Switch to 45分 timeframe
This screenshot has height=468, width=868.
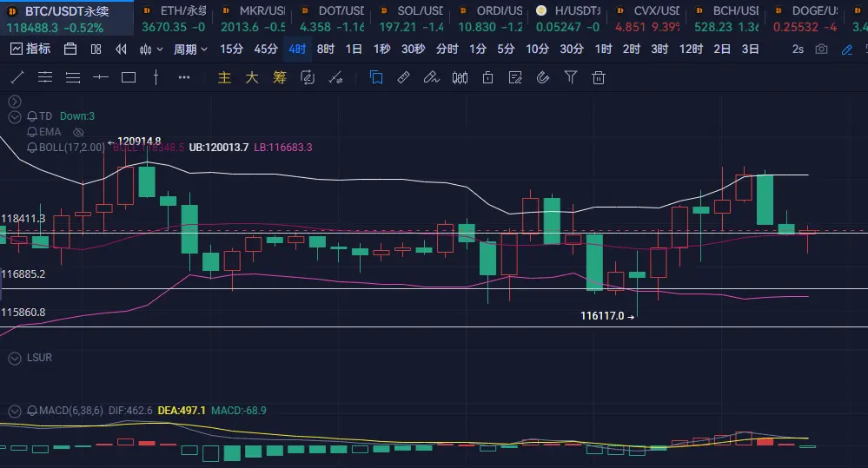tap(266, 49)
